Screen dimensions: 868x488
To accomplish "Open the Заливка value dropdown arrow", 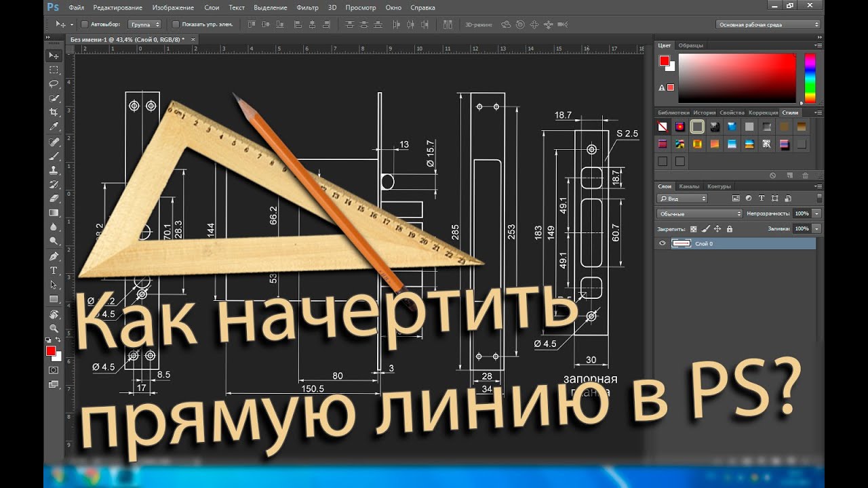I will coord(816,229).
